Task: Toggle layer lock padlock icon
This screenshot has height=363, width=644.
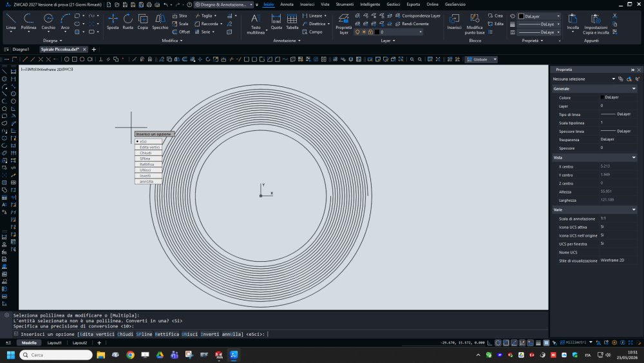Action: click(370, 32)
